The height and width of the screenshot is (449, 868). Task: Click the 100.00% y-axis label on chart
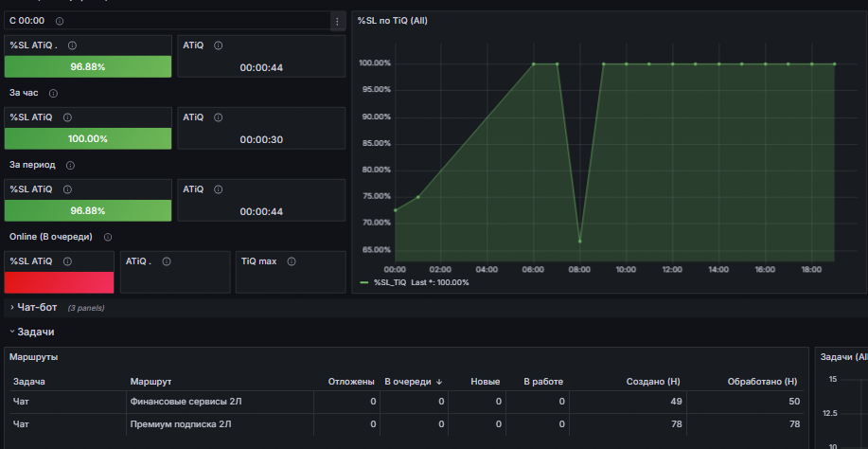coord(375,63)
